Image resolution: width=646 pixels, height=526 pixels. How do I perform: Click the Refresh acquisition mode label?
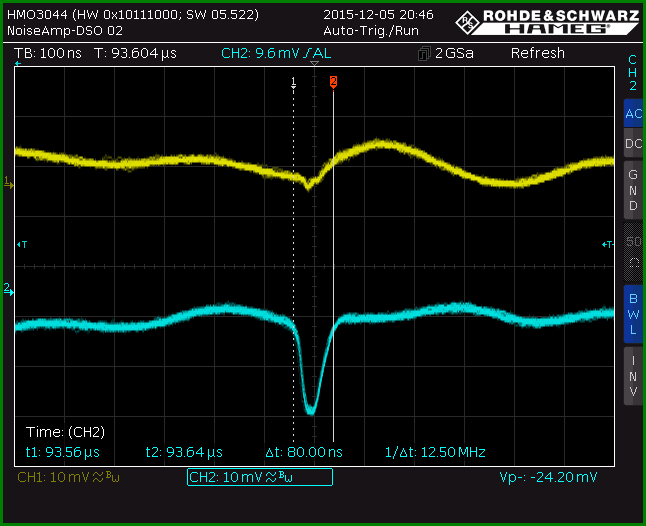[538, 53]
